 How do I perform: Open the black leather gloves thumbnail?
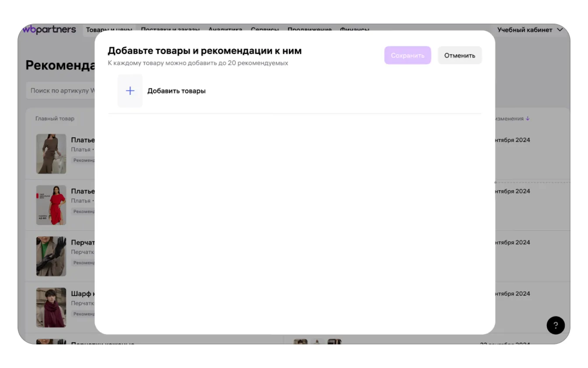pyautogui.click(x=51, y=256)
